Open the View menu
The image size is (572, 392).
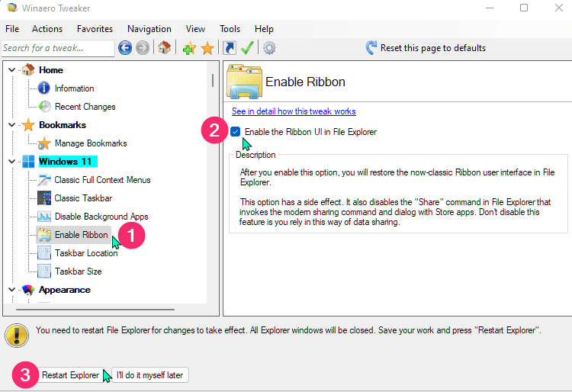pos(195,29)
